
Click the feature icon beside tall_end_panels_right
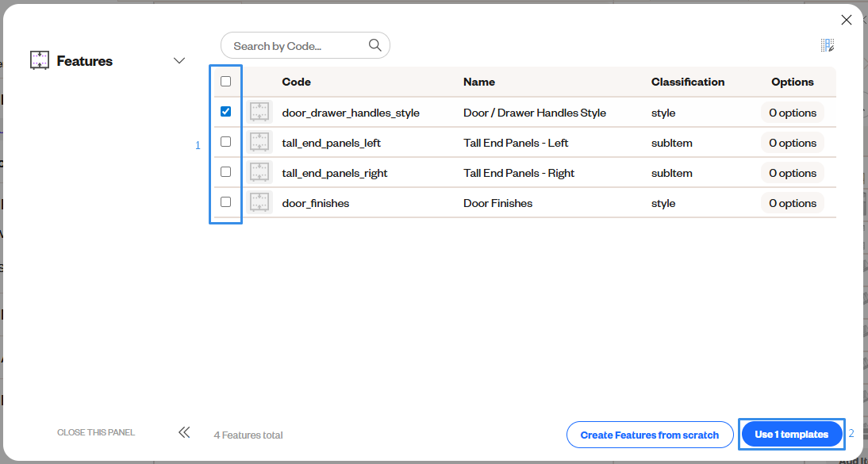tap(259, 172)
